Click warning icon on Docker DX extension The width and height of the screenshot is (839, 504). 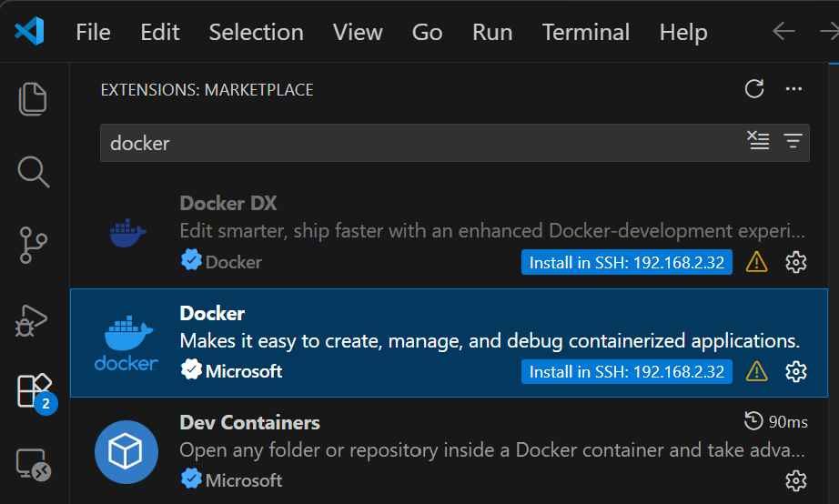pos(756,263)
